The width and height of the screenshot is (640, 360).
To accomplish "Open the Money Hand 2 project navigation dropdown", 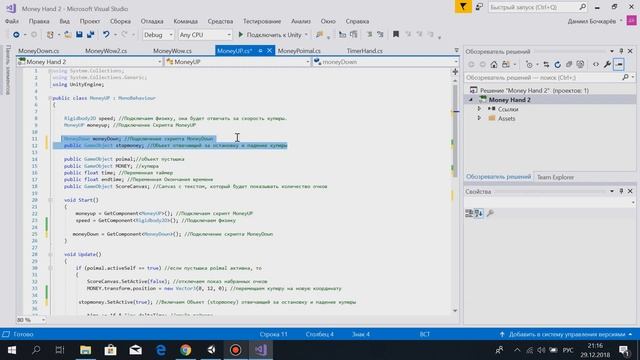I will point(90,62).
